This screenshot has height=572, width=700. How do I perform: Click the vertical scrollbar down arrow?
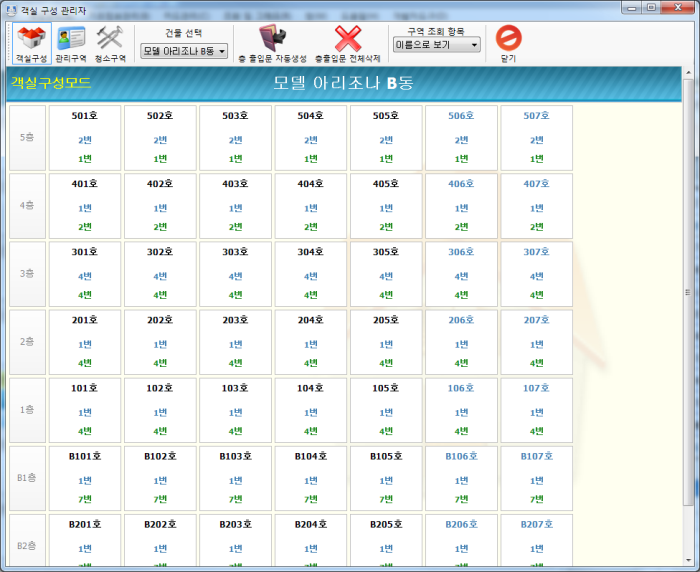click(x=688, y=560)
